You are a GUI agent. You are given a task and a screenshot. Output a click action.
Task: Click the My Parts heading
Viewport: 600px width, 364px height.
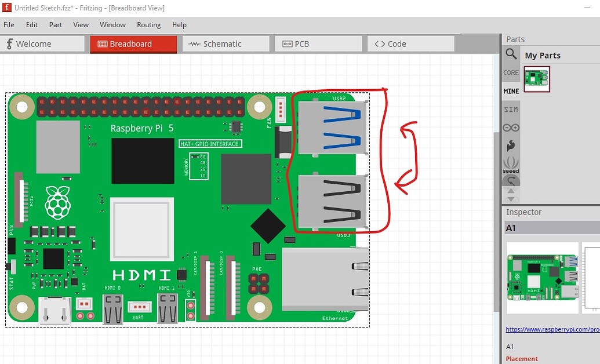[x=543, y=56]
